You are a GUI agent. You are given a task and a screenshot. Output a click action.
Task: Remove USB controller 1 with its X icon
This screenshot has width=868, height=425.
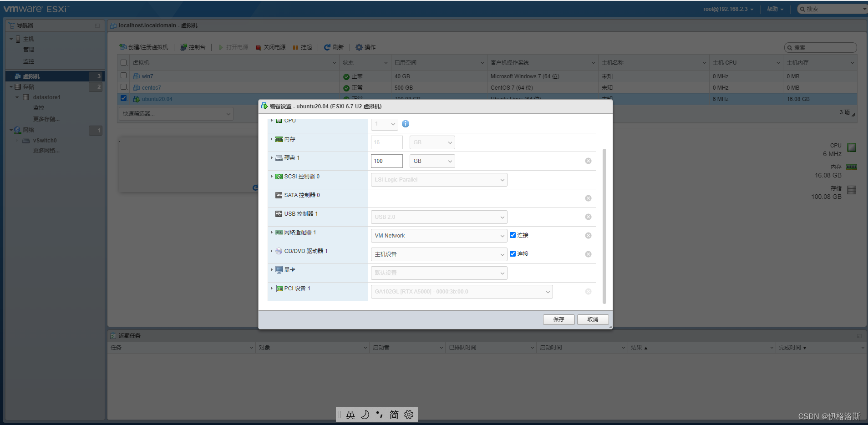588,217
